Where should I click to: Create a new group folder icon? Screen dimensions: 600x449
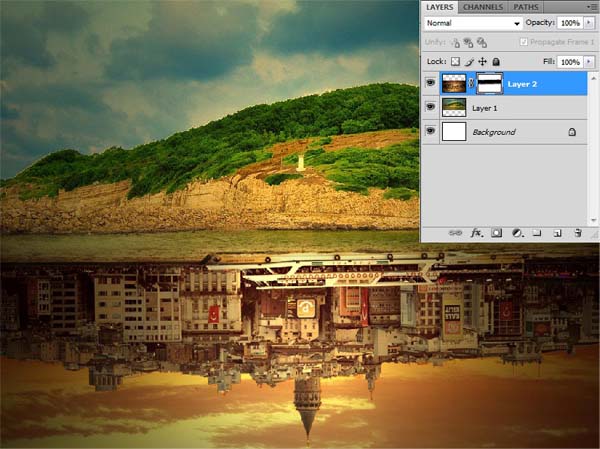(537, 233)
